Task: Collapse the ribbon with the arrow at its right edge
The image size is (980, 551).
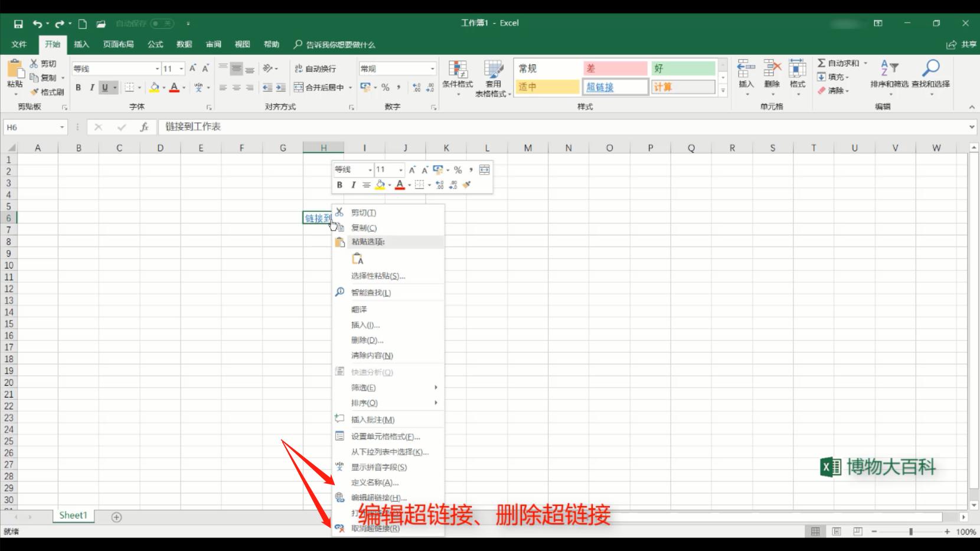Action: coord(972,107)
